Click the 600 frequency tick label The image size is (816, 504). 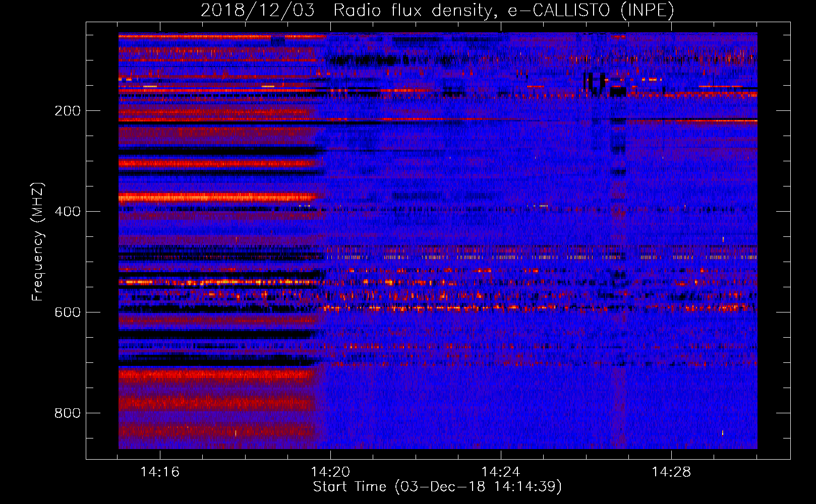coord(68,312)
